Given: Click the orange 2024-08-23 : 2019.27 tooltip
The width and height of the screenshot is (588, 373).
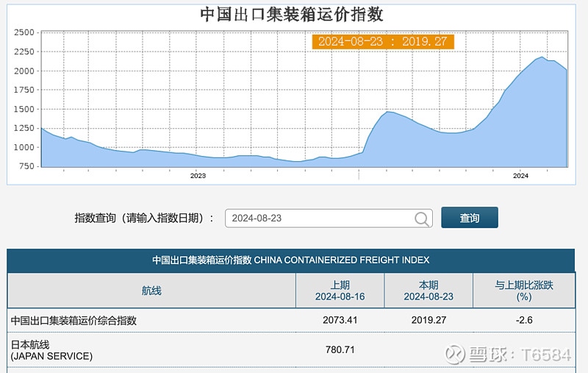Looking at the screenshot, I should pyautogui.click(x=383, y=41).
